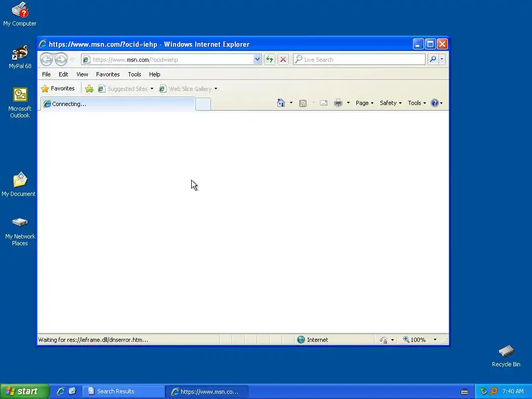Open the Edit menu

click(63, 74)
